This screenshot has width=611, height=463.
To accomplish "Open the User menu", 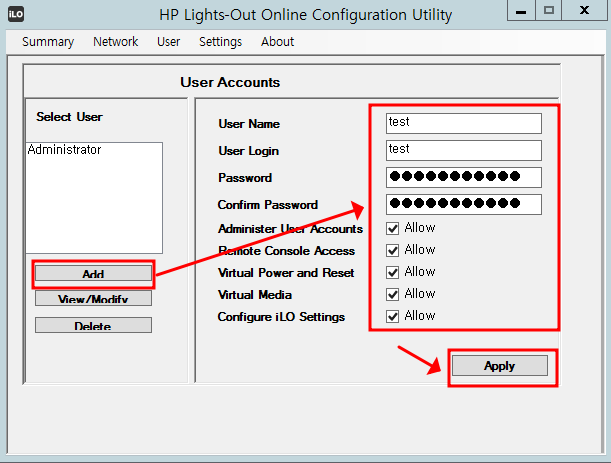I will click(168, 42).
